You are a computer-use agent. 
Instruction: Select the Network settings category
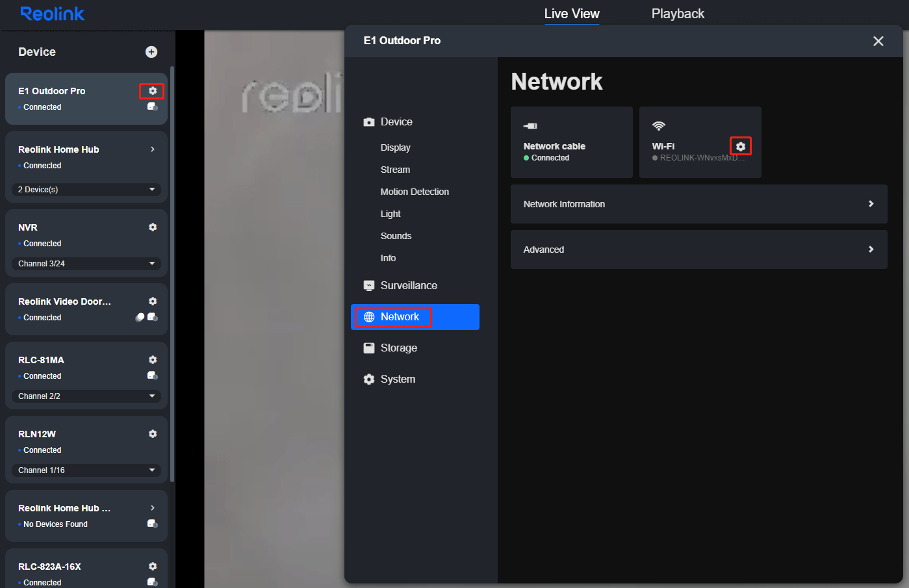coord(415,317)
